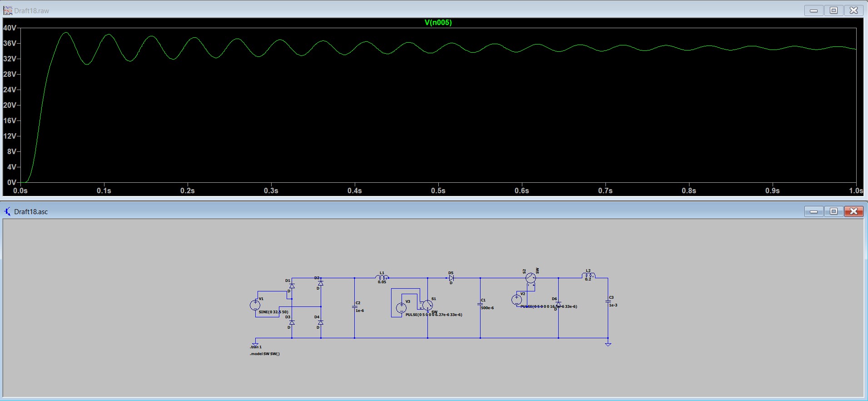
Task: Click the 0.5s label on the time axis
Action: (438, 191)
